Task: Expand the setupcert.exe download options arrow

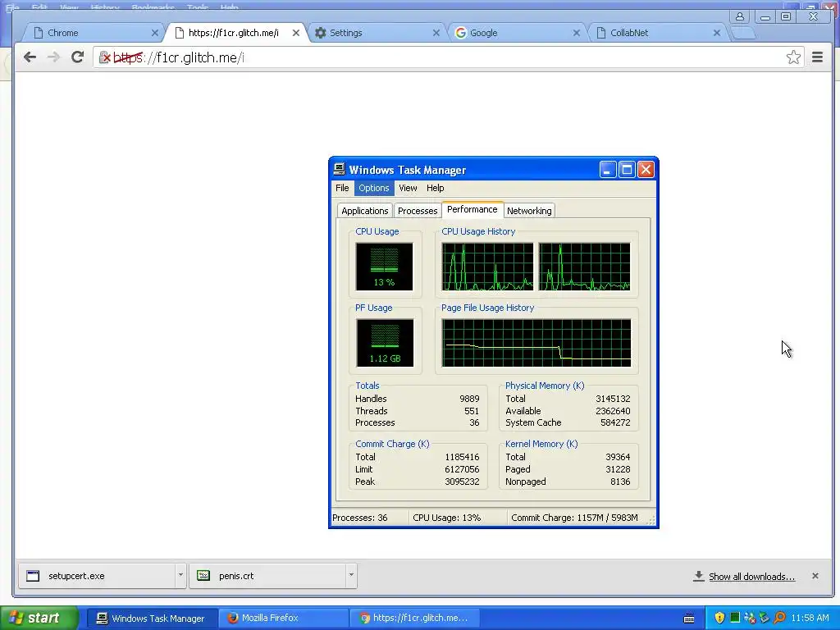Action: point(180,575)
